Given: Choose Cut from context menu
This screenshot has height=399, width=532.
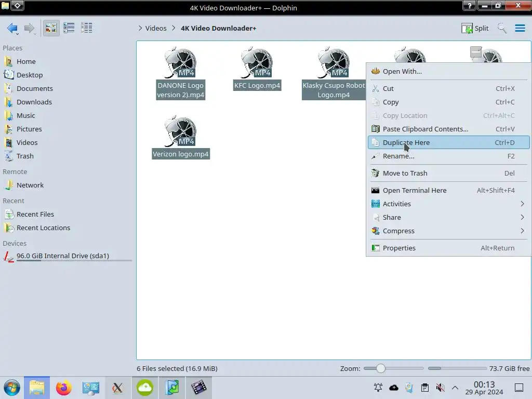Looking at the screenshot, I should point(448,88).
